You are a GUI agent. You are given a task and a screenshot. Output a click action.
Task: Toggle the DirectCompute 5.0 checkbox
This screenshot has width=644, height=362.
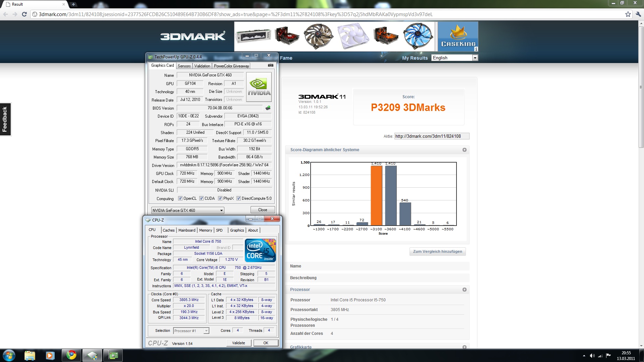pos(238,198)
